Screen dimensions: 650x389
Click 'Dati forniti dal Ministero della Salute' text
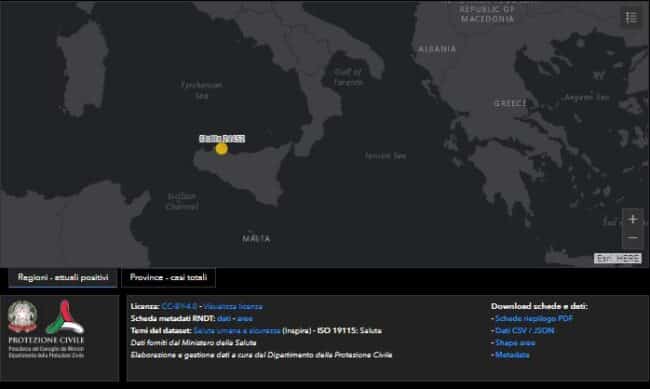tap(193, 343)
